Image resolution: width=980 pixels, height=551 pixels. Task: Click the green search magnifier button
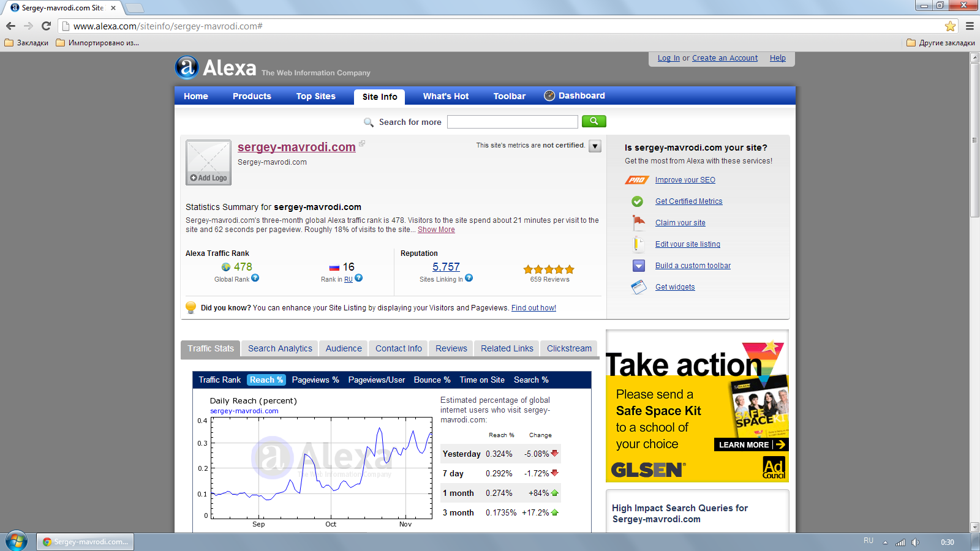(x=594, y=121)
